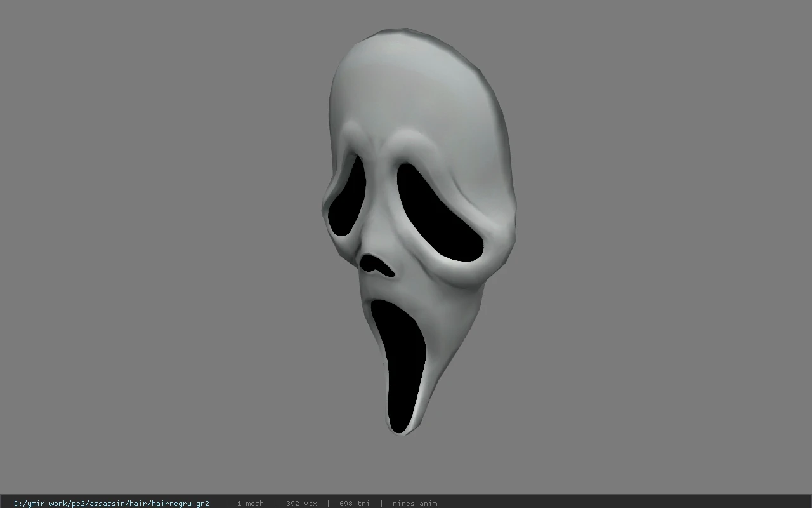Screen dimensions: 812x508
Task: Click the "1 mesh" status entry
Action: (250, 504)
